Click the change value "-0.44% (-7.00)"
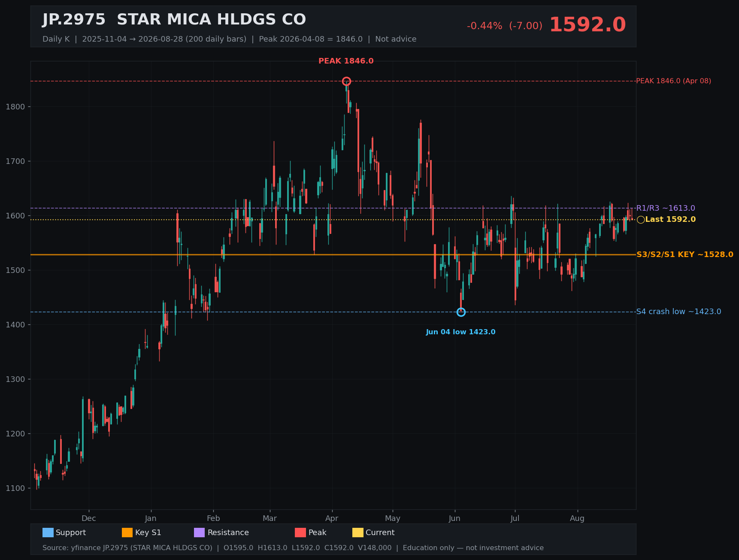The image size is (739, 560). pyautogui.click(x=505, y=26)
